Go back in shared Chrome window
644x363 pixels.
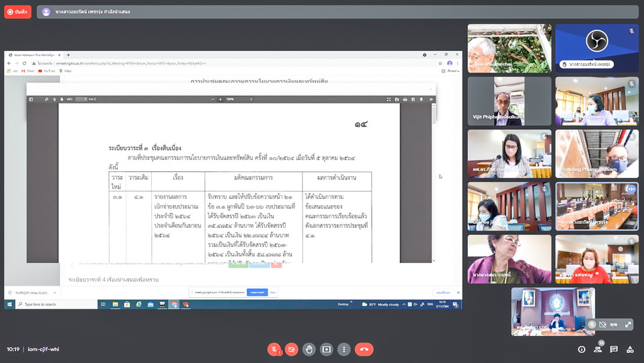point(9,63)
